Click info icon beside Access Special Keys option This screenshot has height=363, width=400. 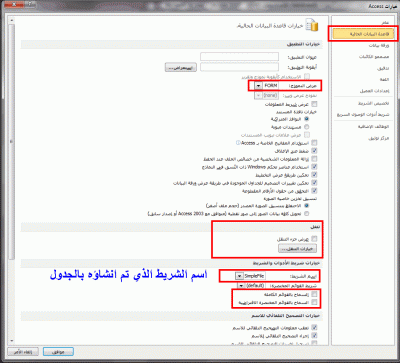pos(238,143)
